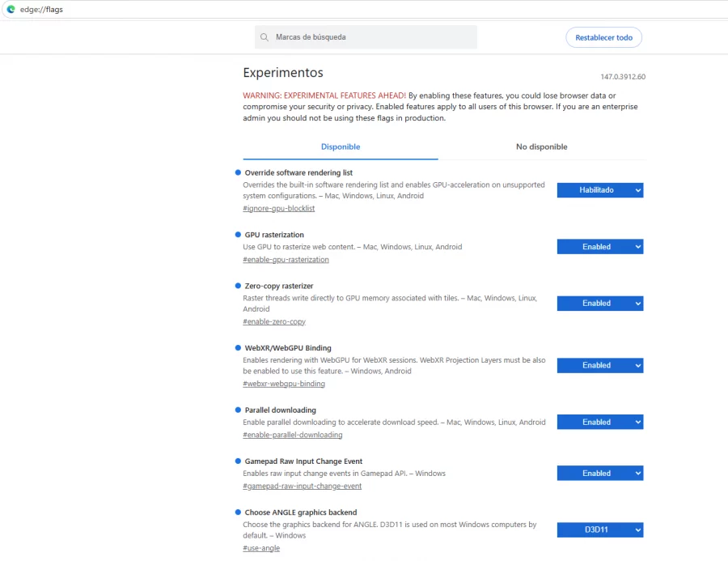Click blue dot beside Zero-copy rasterizer
Viewport: 728px width, 561px height.
[x=238, y=286]
